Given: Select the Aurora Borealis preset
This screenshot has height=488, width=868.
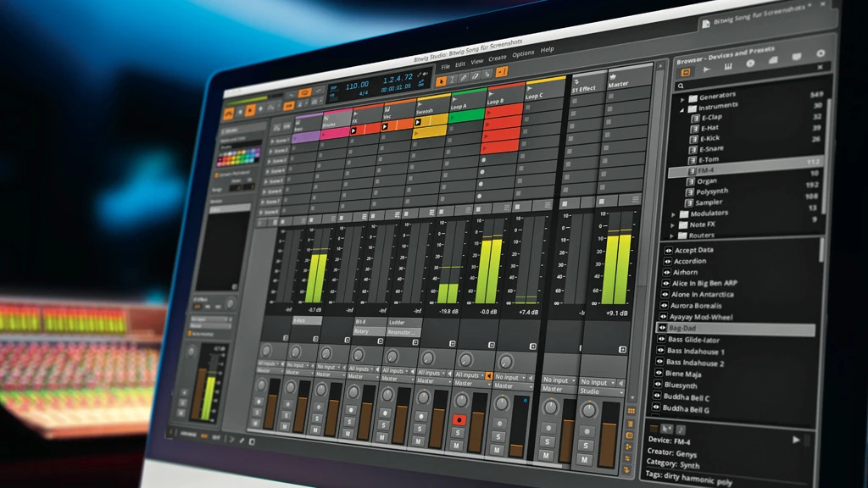Looking at the screenshot, I should [x=696, y=305].
